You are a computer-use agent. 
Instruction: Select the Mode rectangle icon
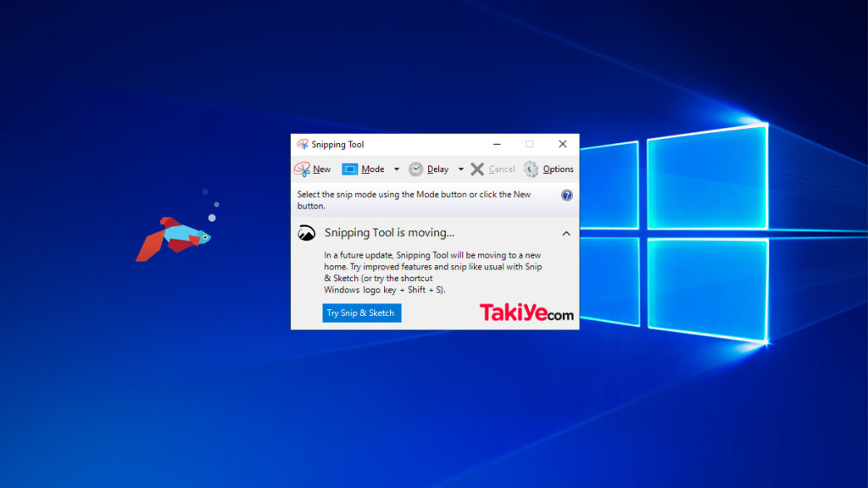click(350, 169)
